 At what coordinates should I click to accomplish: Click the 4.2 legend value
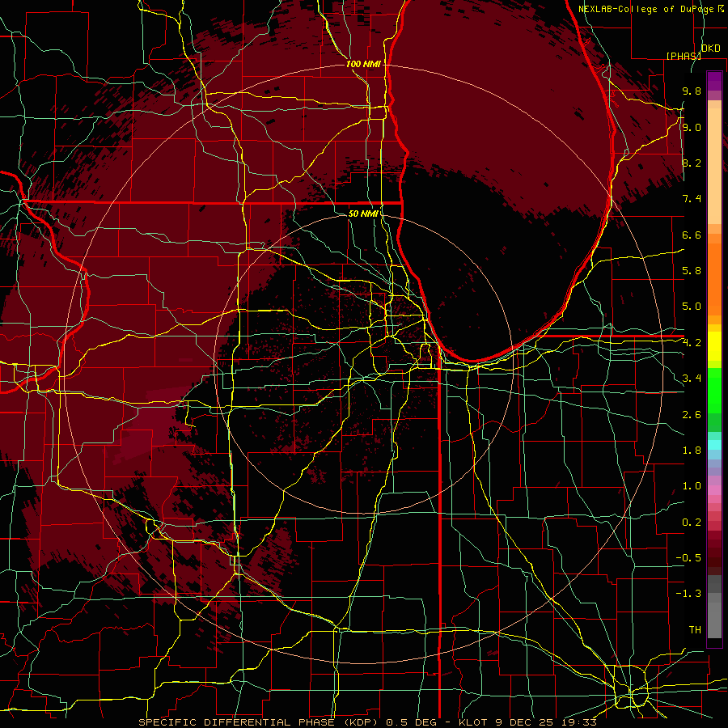[x=692, y=343]
